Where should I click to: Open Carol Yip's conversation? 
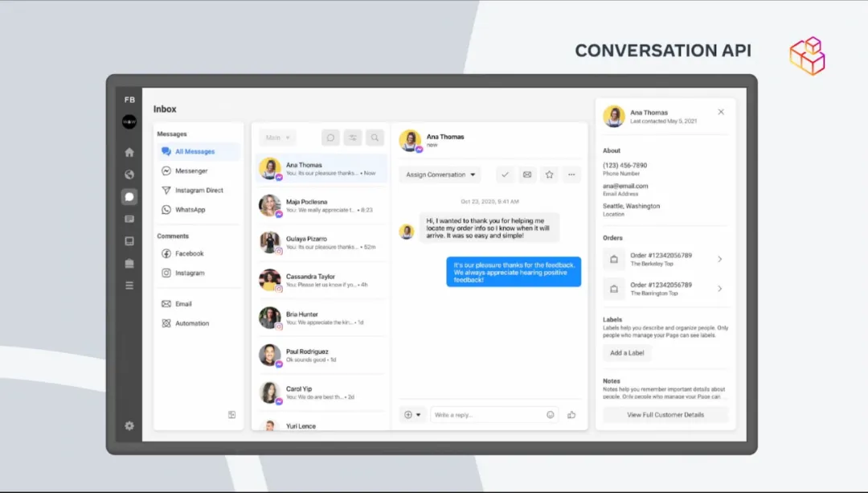[x=321, y=392]
